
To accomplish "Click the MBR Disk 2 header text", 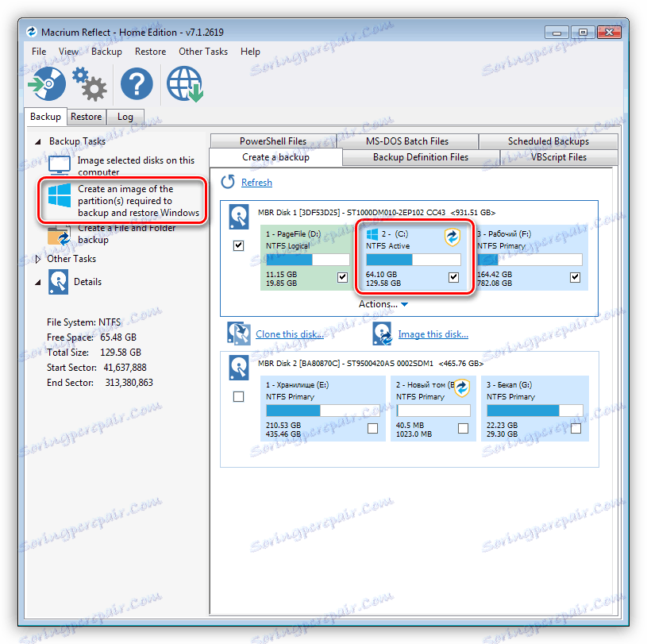I will coord(371,364).
